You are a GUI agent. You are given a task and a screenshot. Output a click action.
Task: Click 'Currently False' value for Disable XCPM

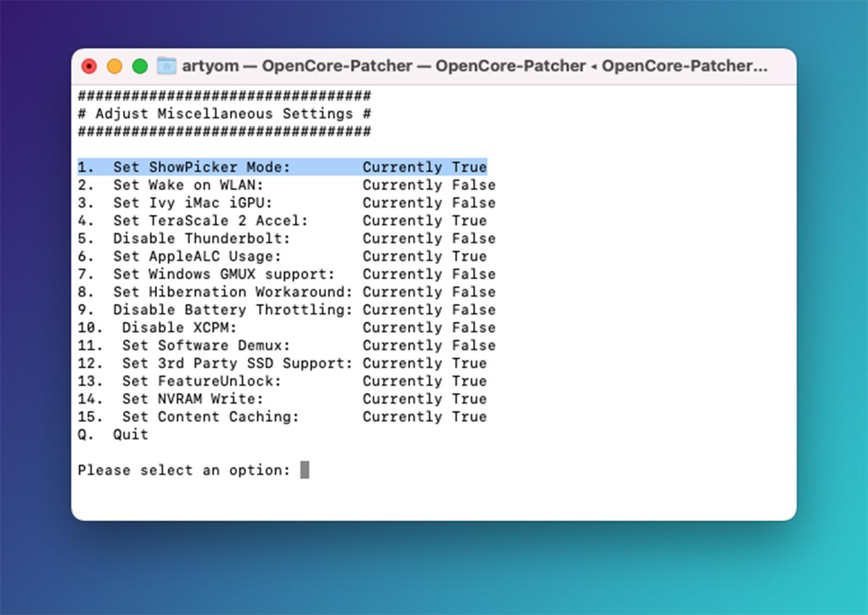pos(429,327)
